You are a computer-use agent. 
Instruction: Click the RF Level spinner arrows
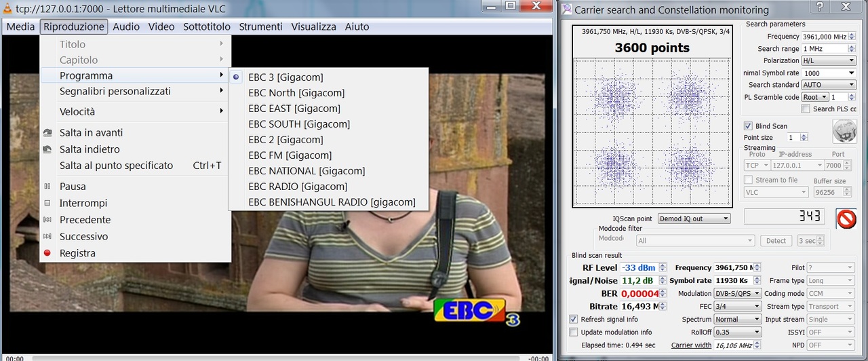pyautogui.click(x=663, y=267)
